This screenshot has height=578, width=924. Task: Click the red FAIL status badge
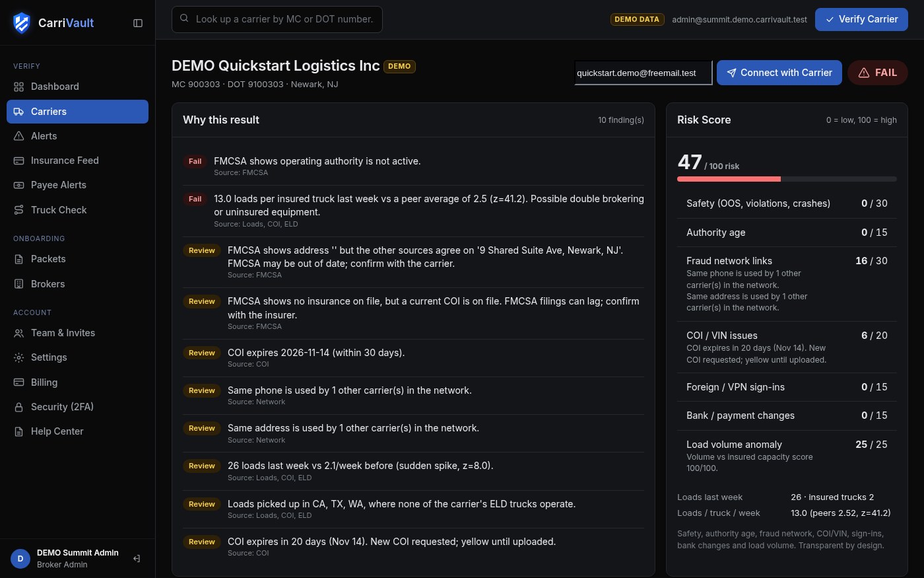pyautogui.click(x=878, y=73)
